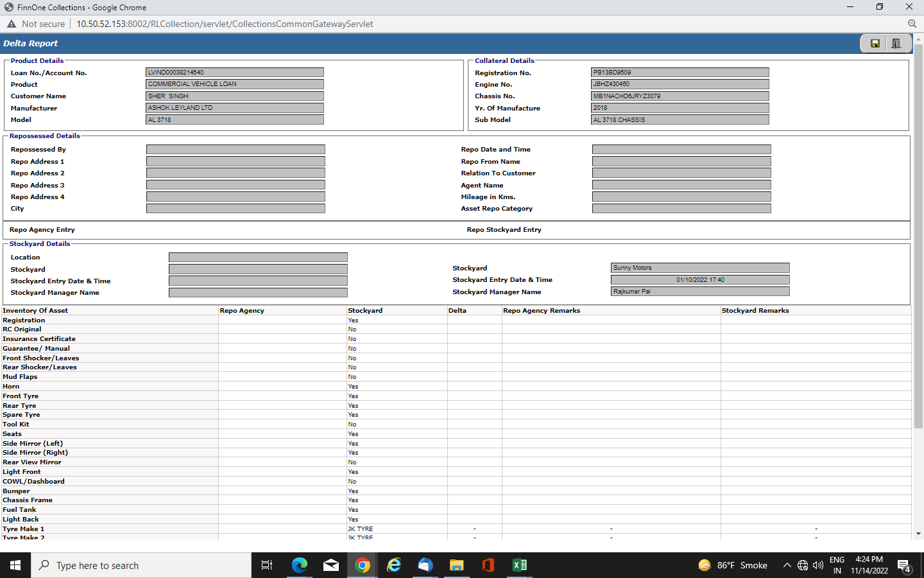This screenshot has width=924, height=578.
Task: Click the Not secure warning icon
Action: (x=12, y=24)
